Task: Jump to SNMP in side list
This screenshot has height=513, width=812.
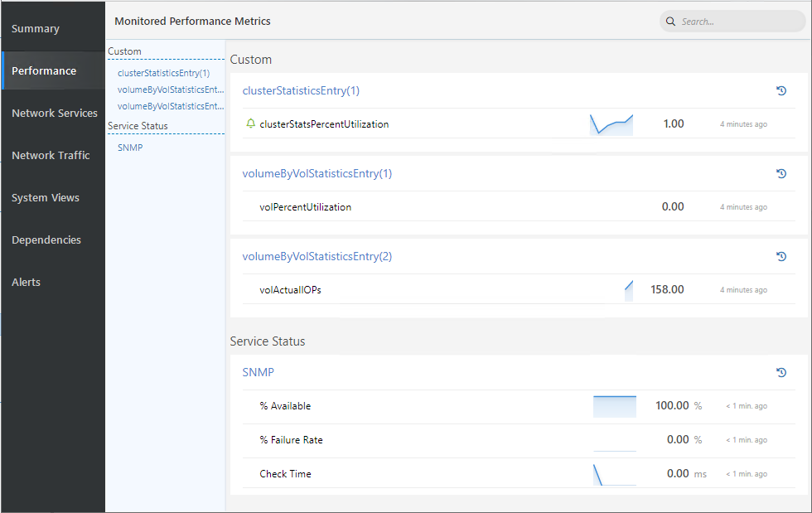Action: click(x=130, y=148)
